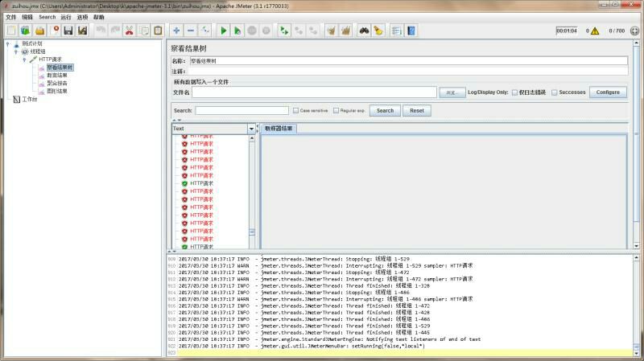Screen dimensions: 644x361
Task: Open the 运行 menu
Action: point(66,17)
